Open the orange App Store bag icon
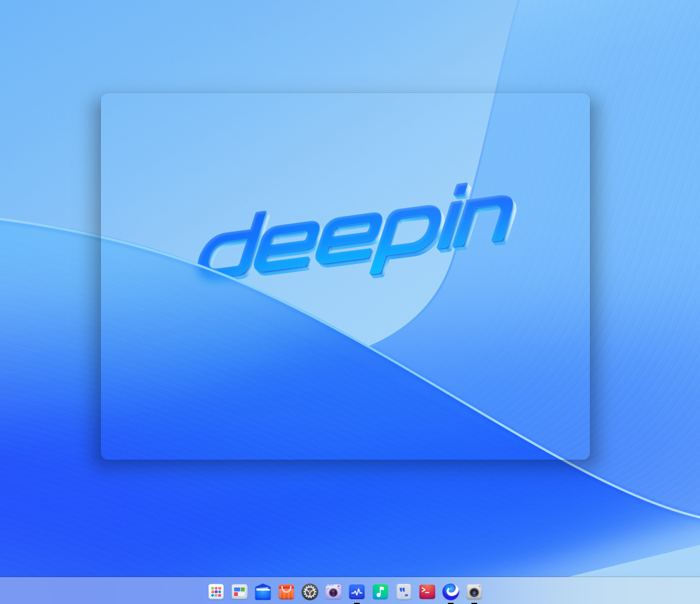 286,592
